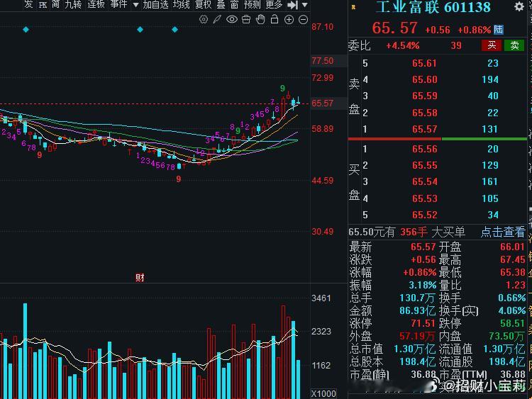The width and height of the screenshot is (532, 399).
Task: Click the X1000 volume scale label
Action: point(323,393)
